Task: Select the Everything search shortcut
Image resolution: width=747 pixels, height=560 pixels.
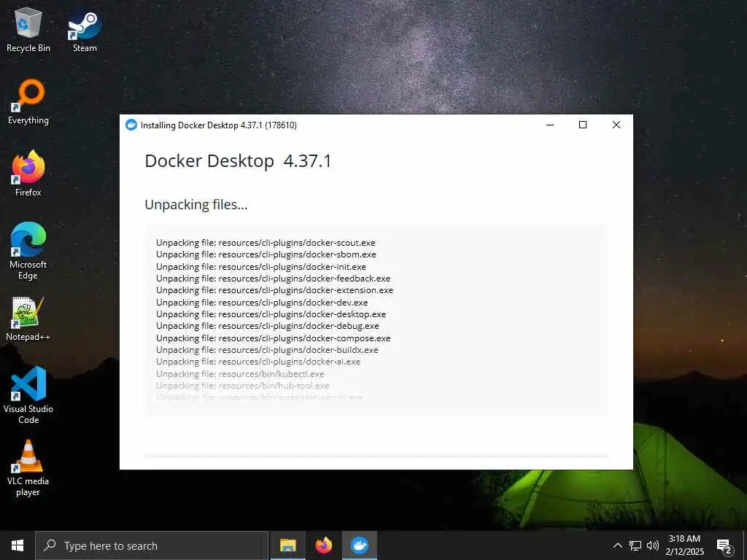Action: click(x=28, y=102)
